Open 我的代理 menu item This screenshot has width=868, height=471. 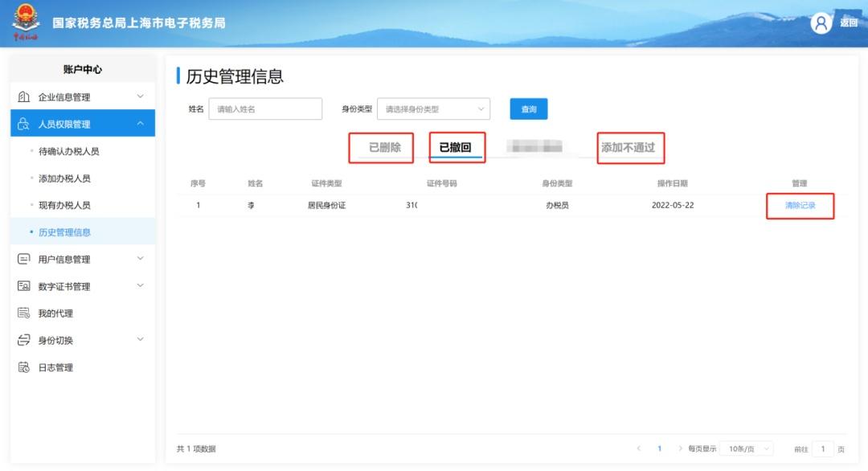pos(83,313)
